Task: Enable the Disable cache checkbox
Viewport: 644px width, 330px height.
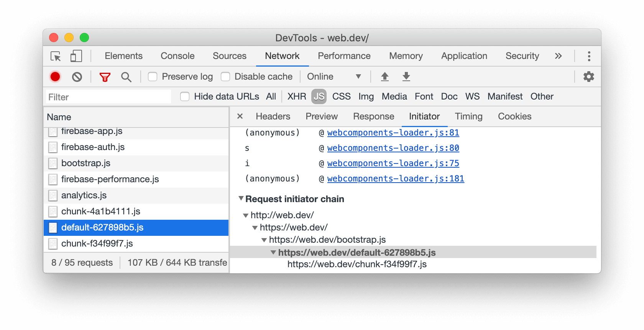Action: tap(225, 77)
